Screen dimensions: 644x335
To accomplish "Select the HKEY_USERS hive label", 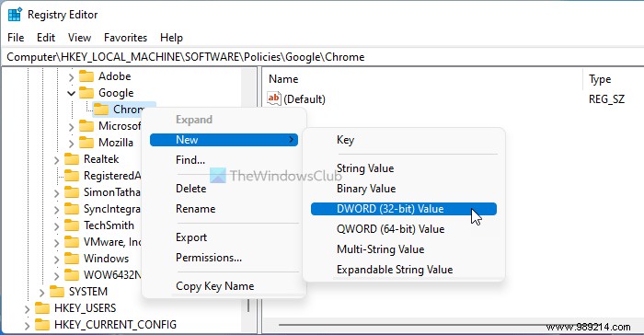I will (x=85, y=308).
